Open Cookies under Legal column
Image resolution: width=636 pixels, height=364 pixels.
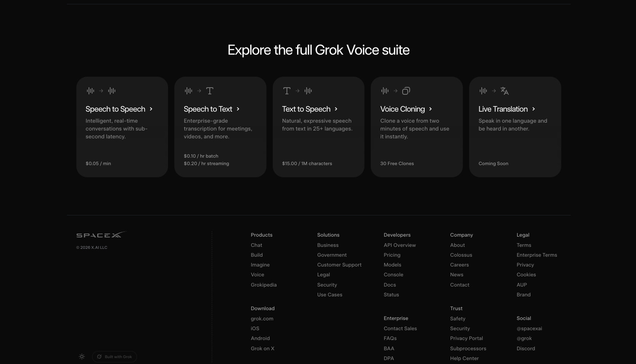coord(526,275)
